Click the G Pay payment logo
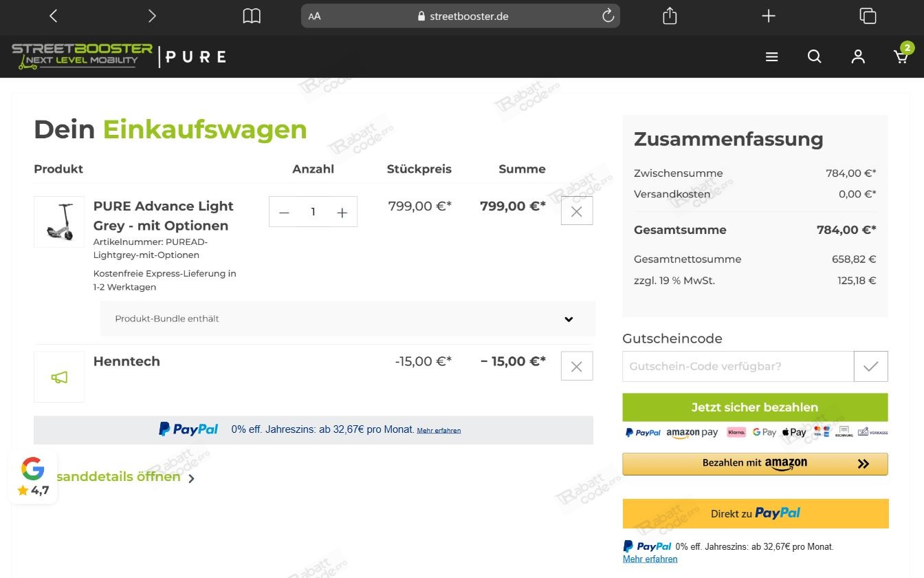 pos(764,432)
